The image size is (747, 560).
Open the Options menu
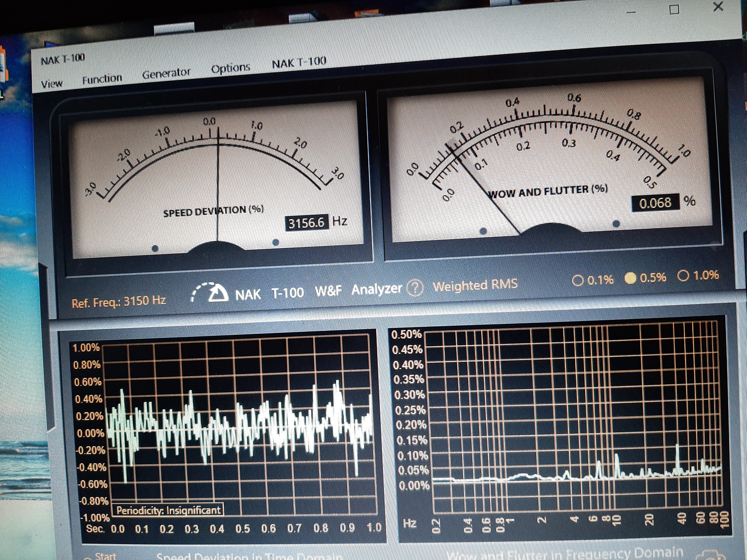click(231, 68)
